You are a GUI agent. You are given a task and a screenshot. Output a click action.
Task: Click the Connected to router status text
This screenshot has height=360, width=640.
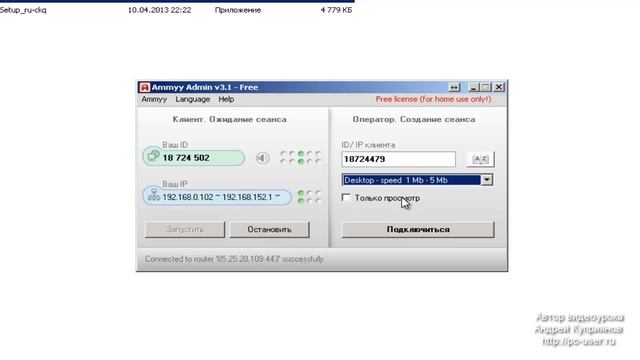click(x=234, y=259)
